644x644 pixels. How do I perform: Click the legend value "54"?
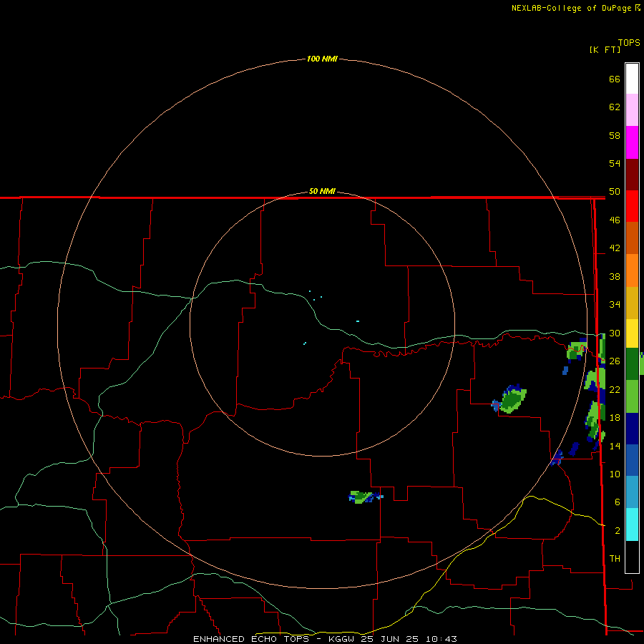(x=615, y=163)
